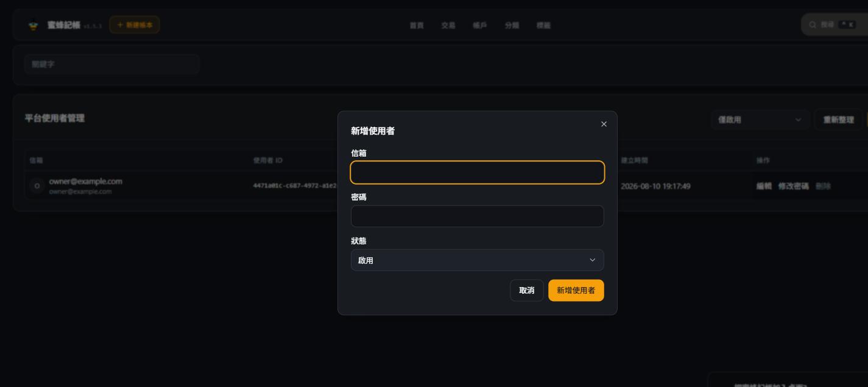Open the 僅啟用 status filter dropdown

760,120
